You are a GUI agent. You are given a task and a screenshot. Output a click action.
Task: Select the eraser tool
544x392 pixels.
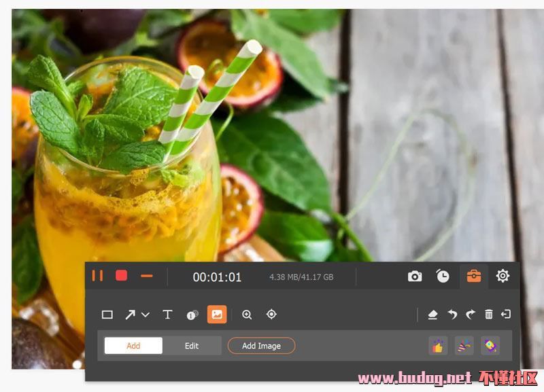432,315
